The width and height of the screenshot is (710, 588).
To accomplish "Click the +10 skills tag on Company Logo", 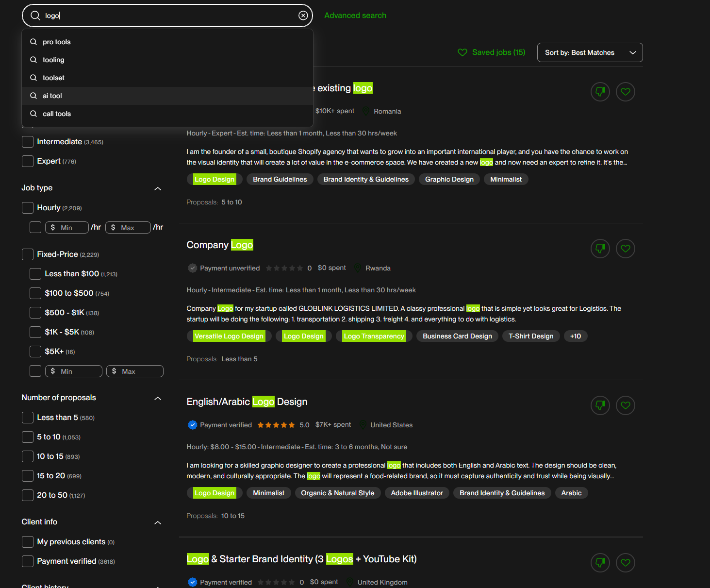I will pyautogui.click(x=575, y=336).
